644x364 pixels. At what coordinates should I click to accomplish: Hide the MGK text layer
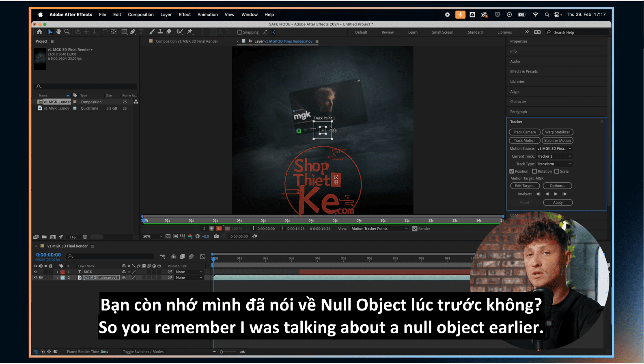tap(36, 272)
